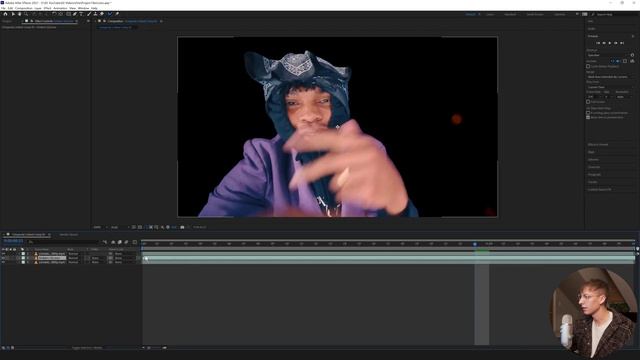Select the Hand tool
The width and height of the screenshot is (640, 360).
tap(19, 14)
